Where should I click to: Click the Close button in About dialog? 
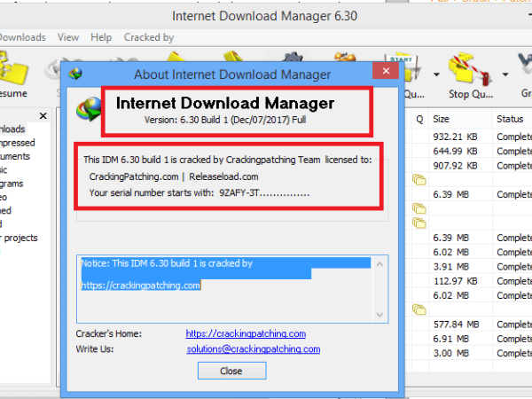click(x=232, y=371)
